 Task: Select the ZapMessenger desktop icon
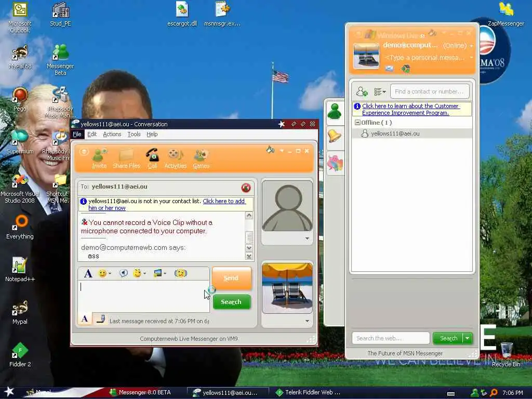click(506, 14)
